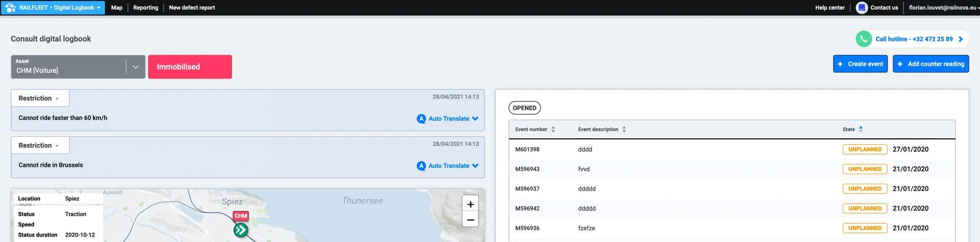Go to Reporting menu
Viewport: 980px width, 242px height.
145,8
